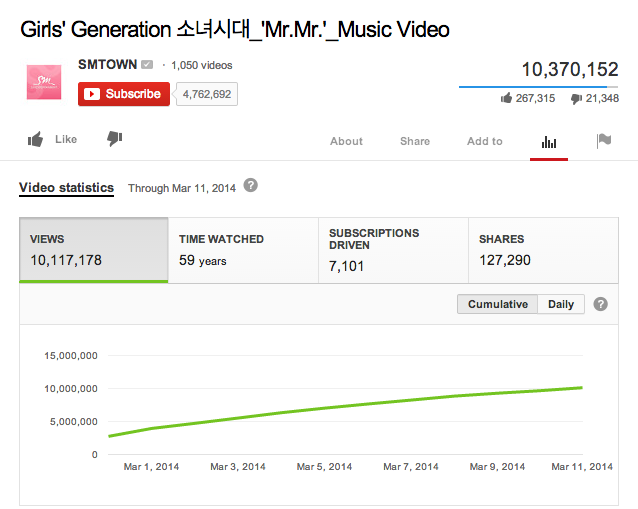Click the SMTOWN channel avatar thumbnail
638x509 pixels.
pyautogui.click(x=44, y=82)
